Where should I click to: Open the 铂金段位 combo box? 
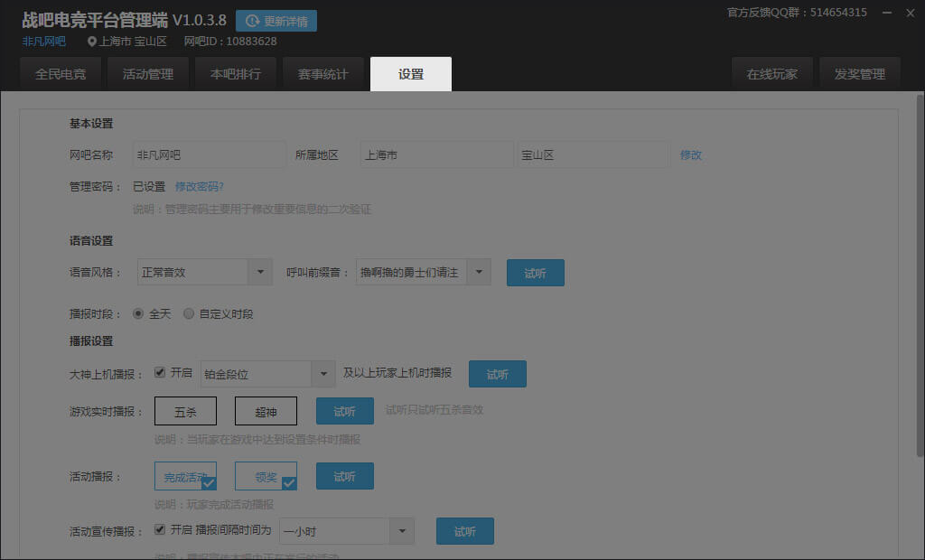[267, 374]
